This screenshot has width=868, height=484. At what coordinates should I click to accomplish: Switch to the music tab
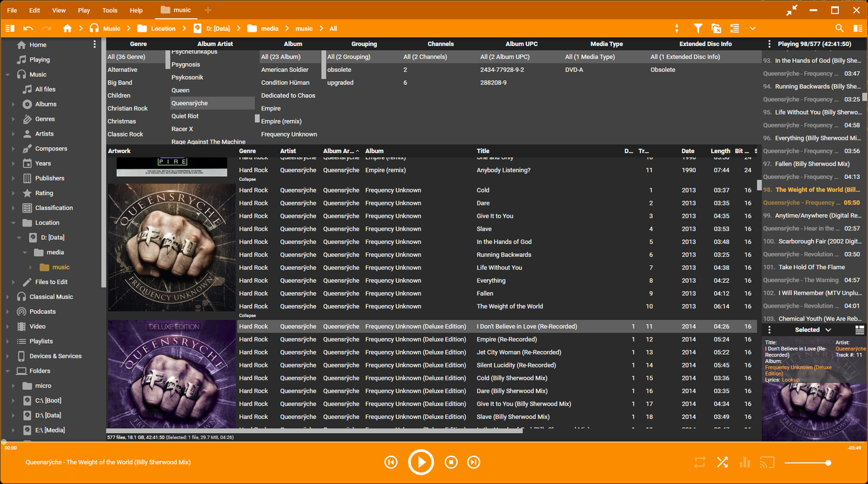[x=176, y=10]
